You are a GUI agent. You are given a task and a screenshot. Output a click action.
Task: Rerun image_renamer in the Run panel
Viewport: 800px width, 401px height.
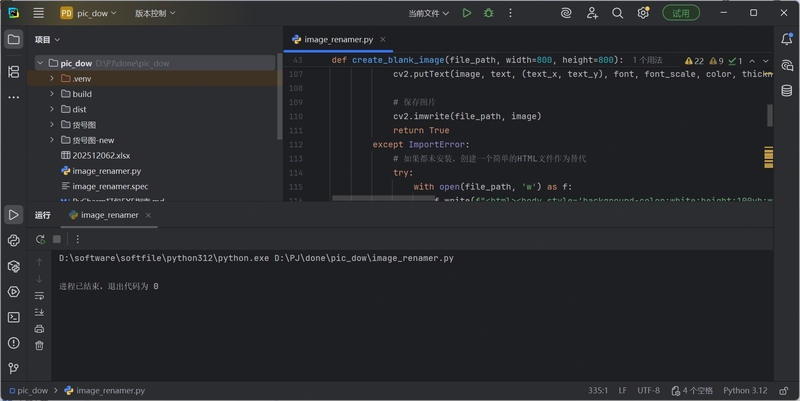[39, 239]
